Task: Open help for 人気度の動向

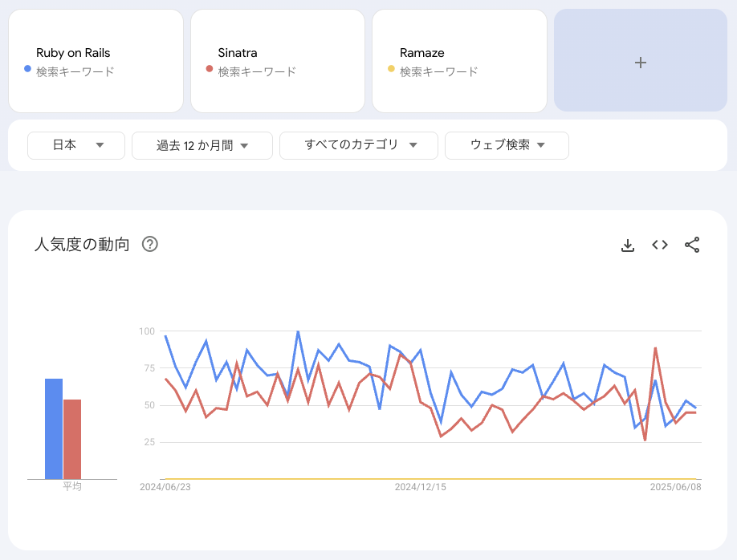Action: (150, 244)
